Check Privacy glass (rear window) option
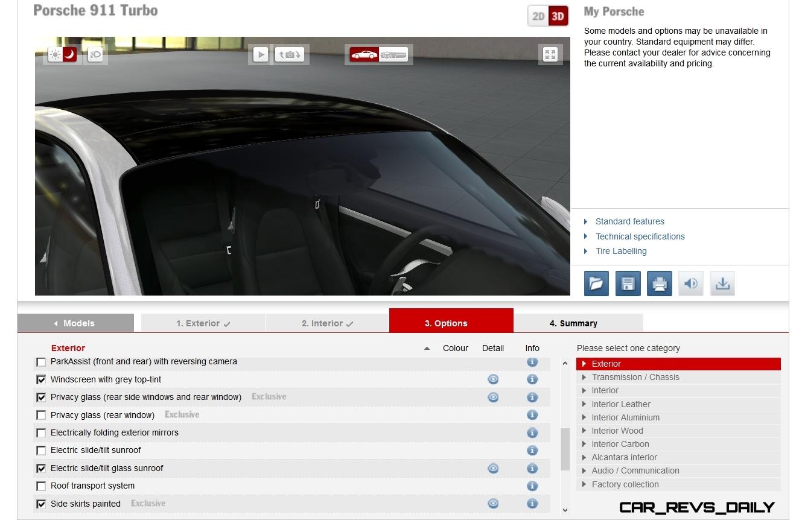Viewport: 802px width, 532px height. point(41,415)
